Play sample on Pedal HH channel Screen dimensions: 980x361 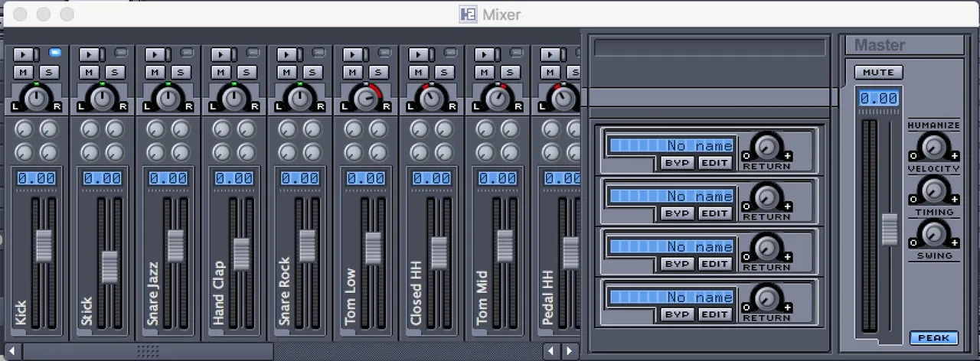550,54
